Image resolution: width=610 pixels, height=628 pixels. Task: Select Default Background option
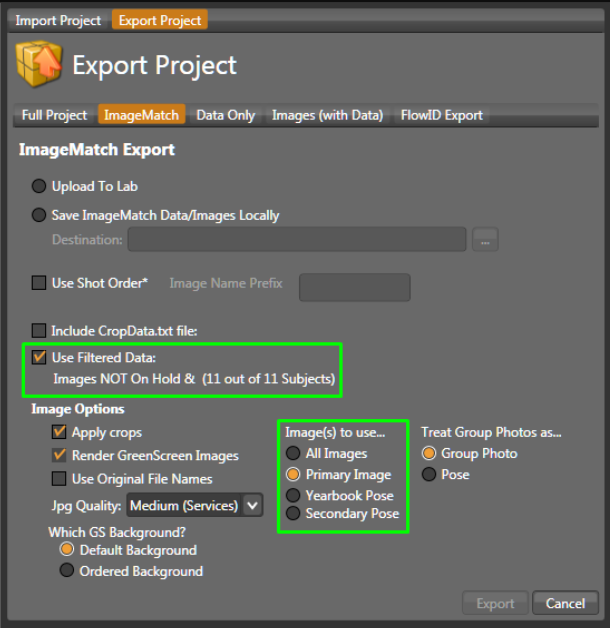point(67,549)
